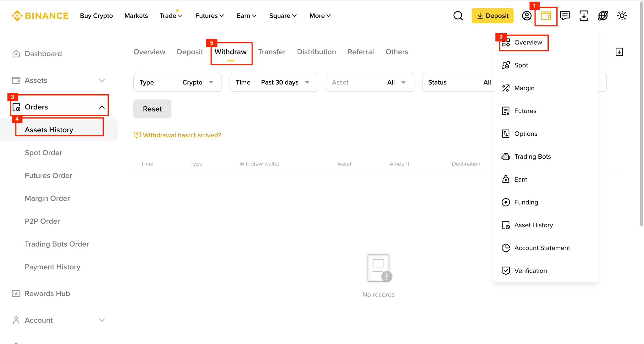Viewport: 644px width, 344px height.
Task: Open the Asset All dropdown
Action: 370,82
